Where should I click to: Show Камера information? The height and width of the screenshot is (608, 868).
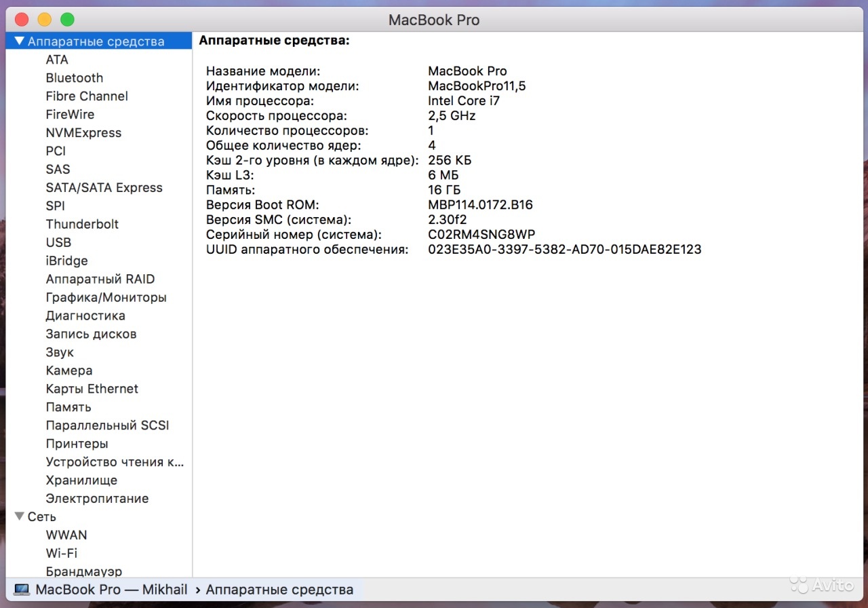(69, 371)
